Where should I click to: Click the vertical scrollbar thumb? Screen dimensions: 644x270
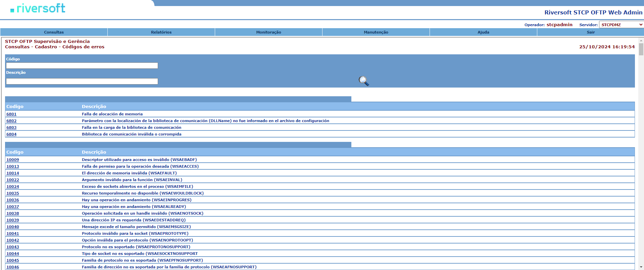coord(641,49)
